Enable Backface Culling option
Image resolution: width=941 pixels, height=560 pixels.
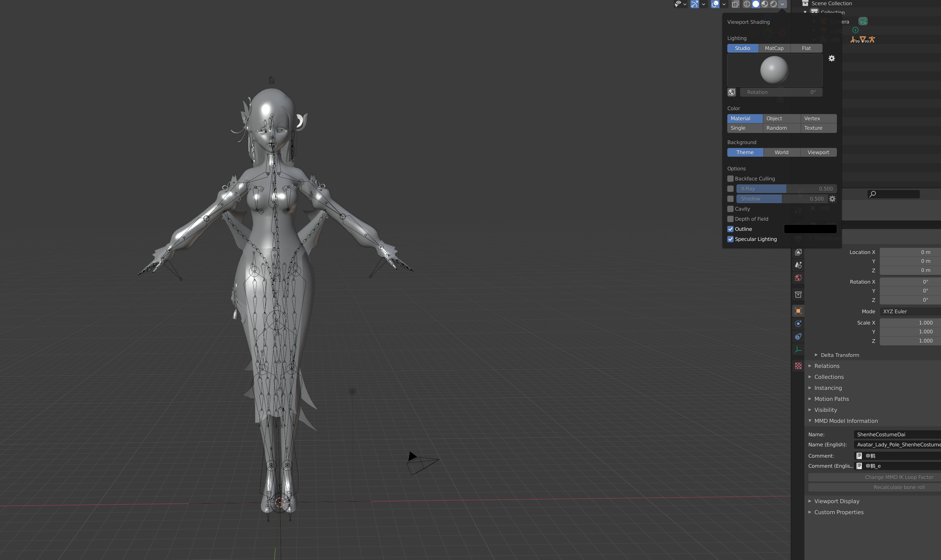tap(730, 179)
